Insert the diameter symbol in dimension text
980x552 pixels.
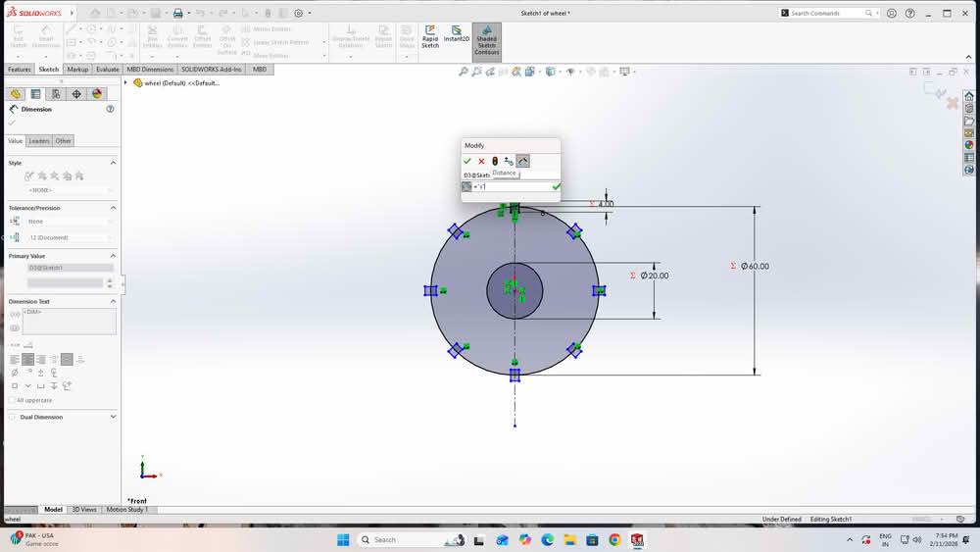click(15, 373)
